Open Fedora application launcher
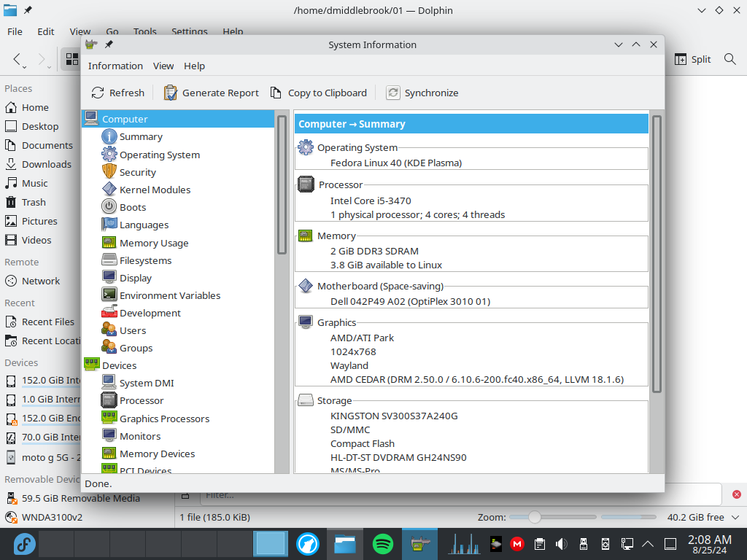Screen dimensions: 747x560 click(24, 544)
